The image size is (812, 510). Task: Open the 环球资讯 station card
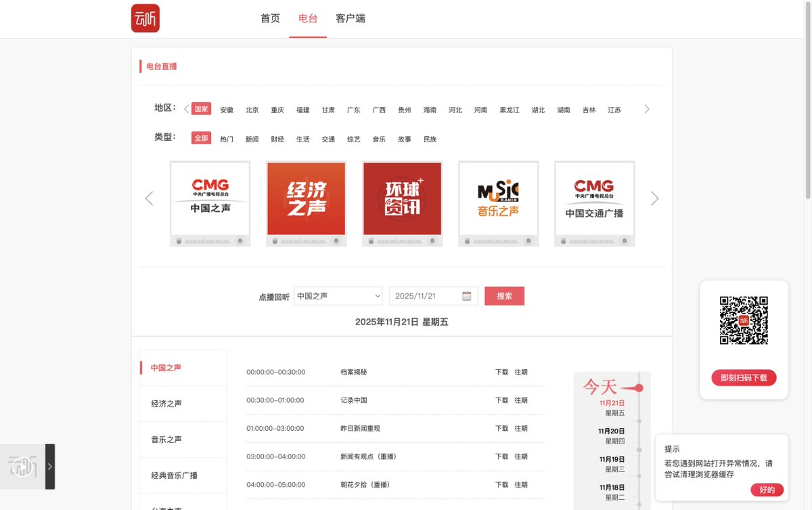[x=403, y=203]
